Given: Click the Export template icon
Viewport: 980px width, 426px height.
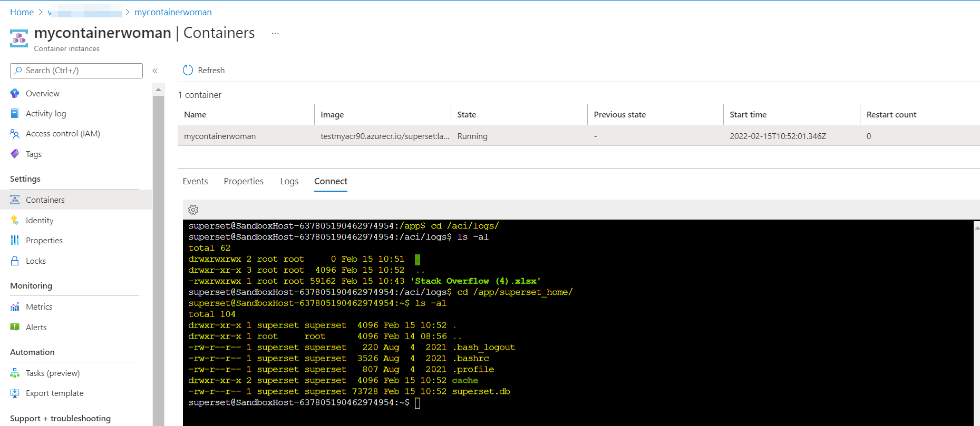Looking at the screenshot, I should (15, 393).
